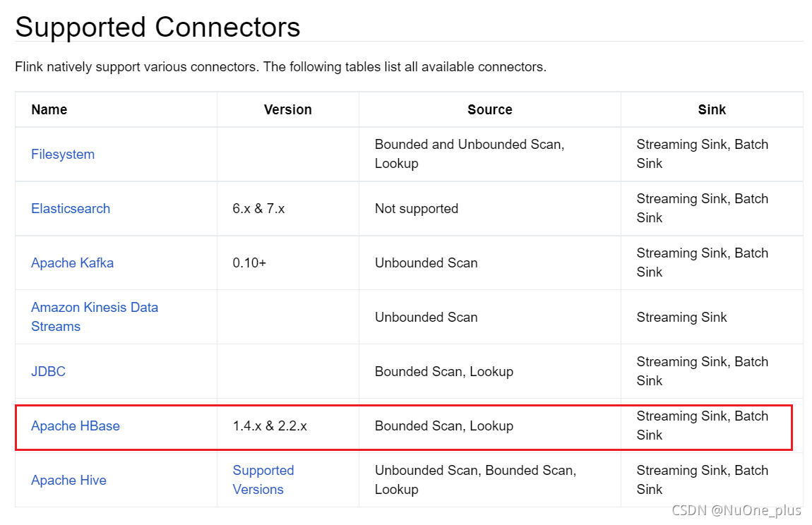Click Kafka's 0.10+ version cell
This screenshot has height=525, width=812.
coord(249,263)
